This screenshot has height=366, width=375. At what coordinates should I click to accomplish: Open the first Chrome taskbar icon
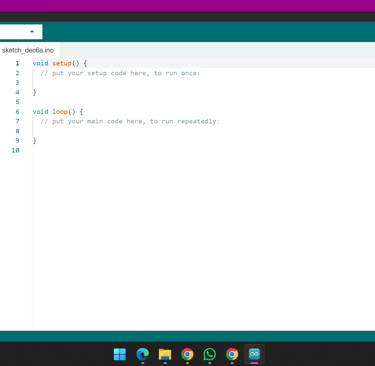(187, 354)
